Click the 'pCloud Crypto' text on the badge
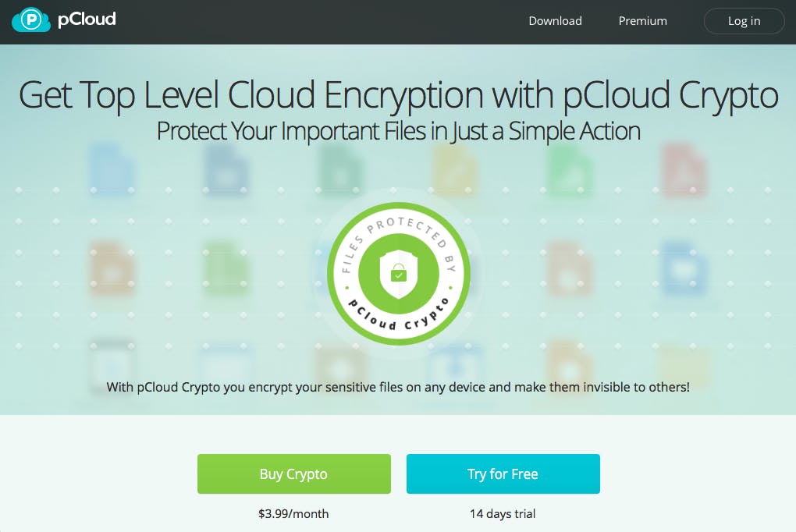Image resolution: width=796 pixels, height=532 pixels. [399, 315]
